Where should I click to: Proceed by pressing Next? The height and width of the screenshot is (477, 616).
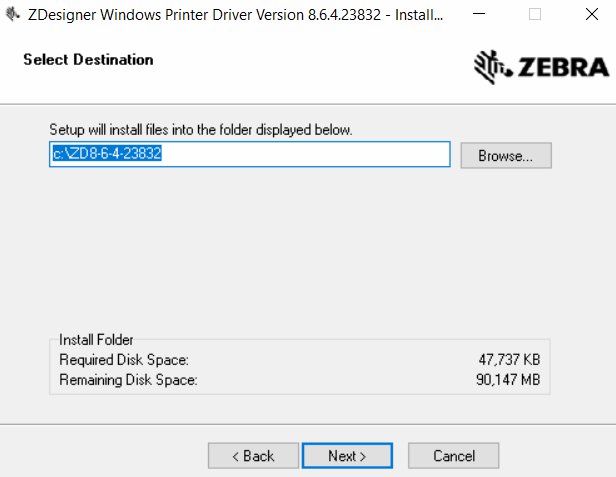click(x=347, y=456)
